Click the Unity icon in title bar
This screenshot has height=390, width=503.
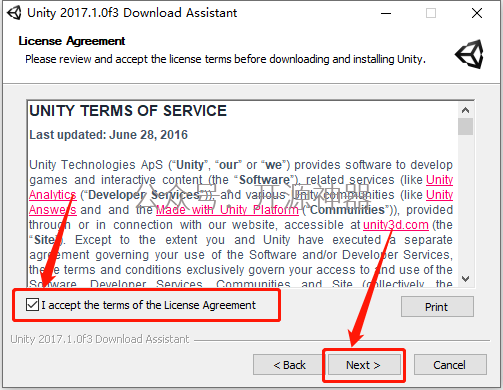pyautogui.click(x=14, y=13)
